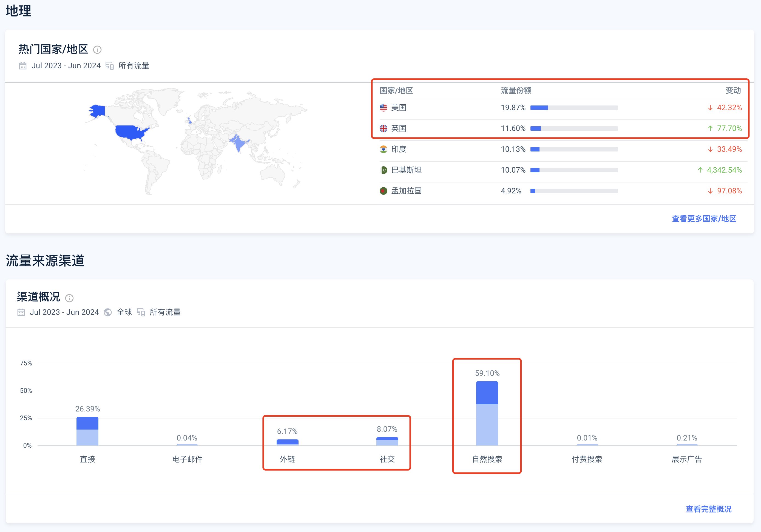Click the globe icon next to 全球
This screenshot has width=761, height=532.
click(x=108, y=312)
